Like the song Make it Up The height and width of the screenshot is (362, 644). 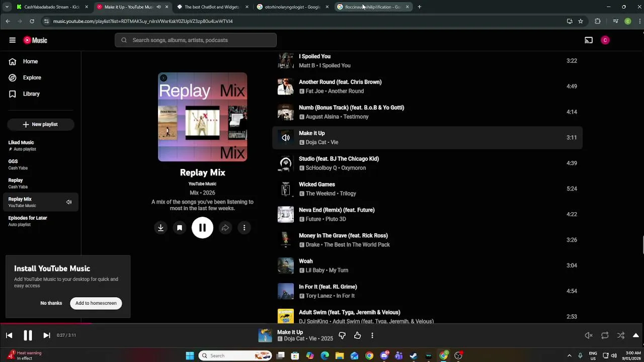pos(357,335)
